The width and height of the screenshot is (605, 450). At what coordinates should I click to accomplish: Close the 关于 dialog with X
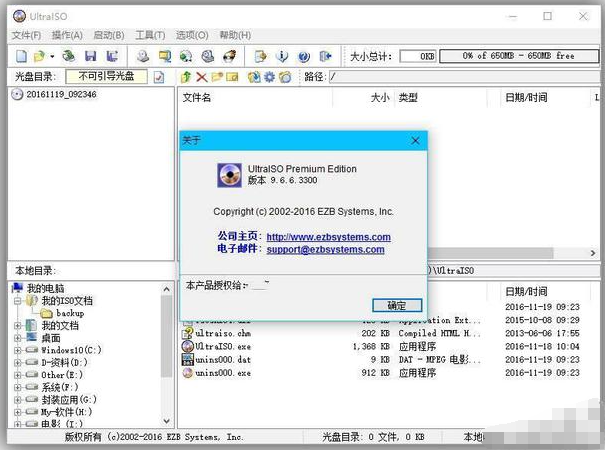415,140
